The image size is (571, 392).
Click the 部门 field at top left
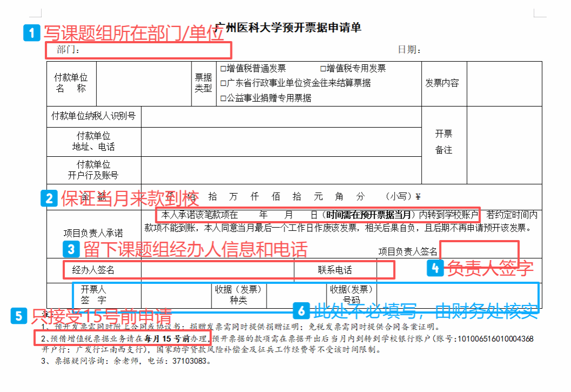point(138,50)
